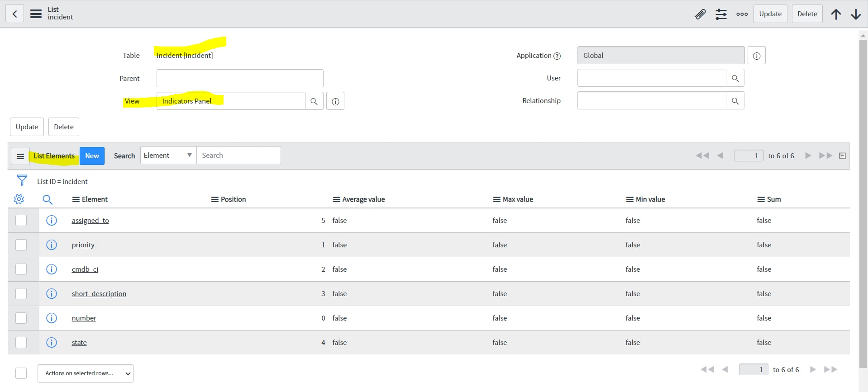This screenshot has width=868, height=392.
Task: Click the filter funnel icon
Action: point(22,180)
